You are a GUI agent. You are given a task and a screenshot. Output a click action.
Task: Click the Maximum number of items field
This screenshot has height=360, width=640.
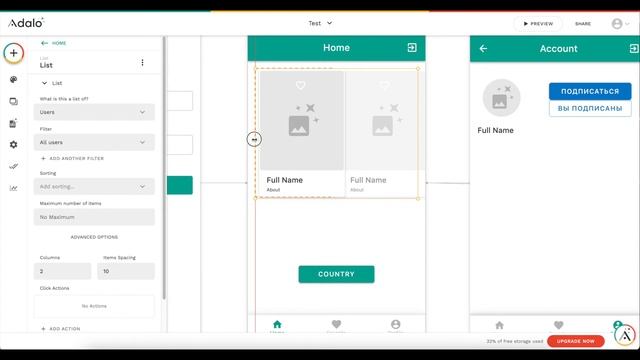point(94,217)
